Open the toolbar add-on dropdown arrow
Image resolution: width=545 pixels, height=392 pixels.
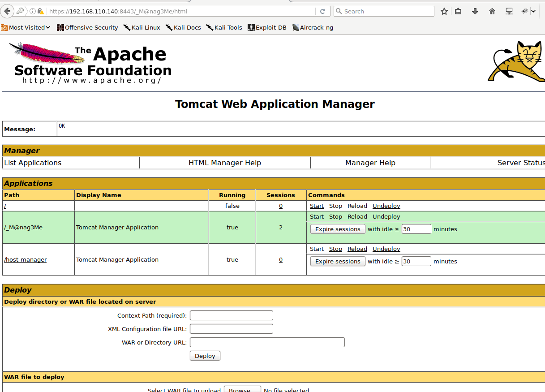pos(533,11)
